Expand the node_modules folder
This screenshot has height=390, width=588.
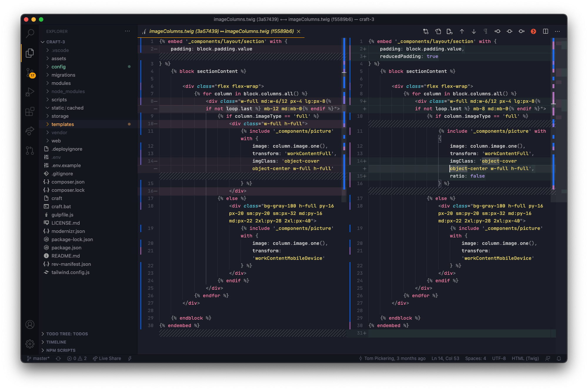click(68, 91)
